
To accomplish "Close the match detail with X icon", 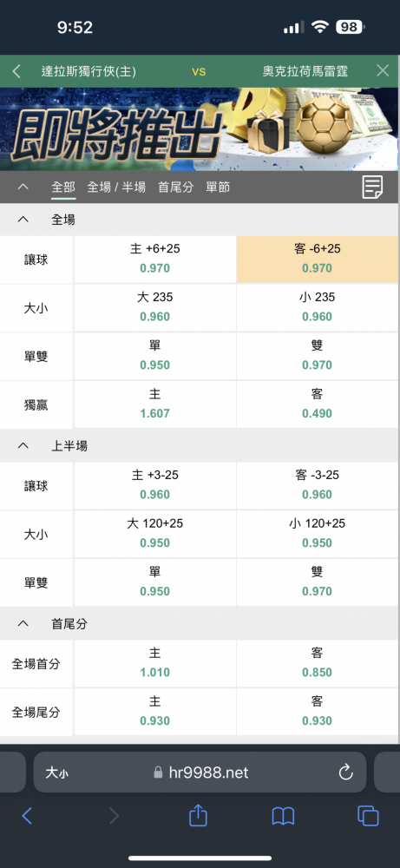I will pyautogui.click(x=383, y=70).
